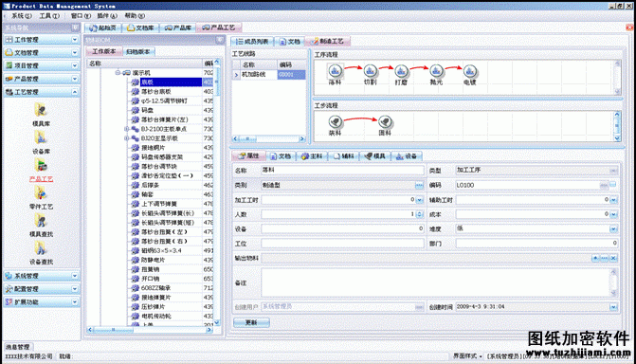This screenshot has height=364, width=636.
Task: Switch to the 起始页 tab
Action: (103, 27)
